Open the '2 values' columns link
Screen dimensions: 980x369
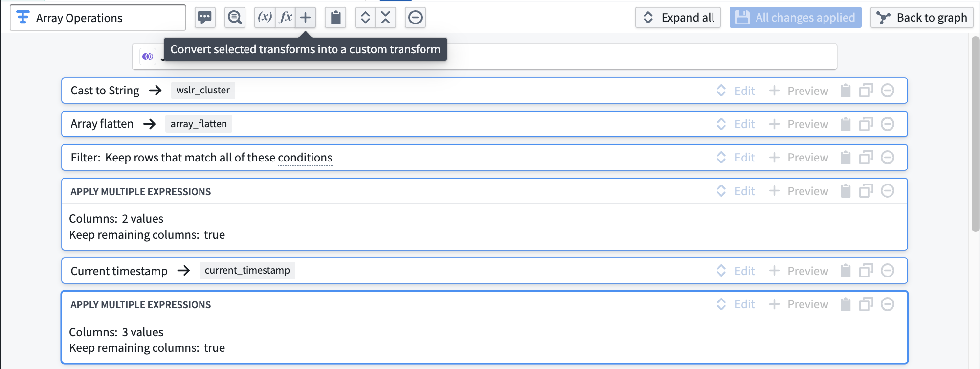point(143,219)
